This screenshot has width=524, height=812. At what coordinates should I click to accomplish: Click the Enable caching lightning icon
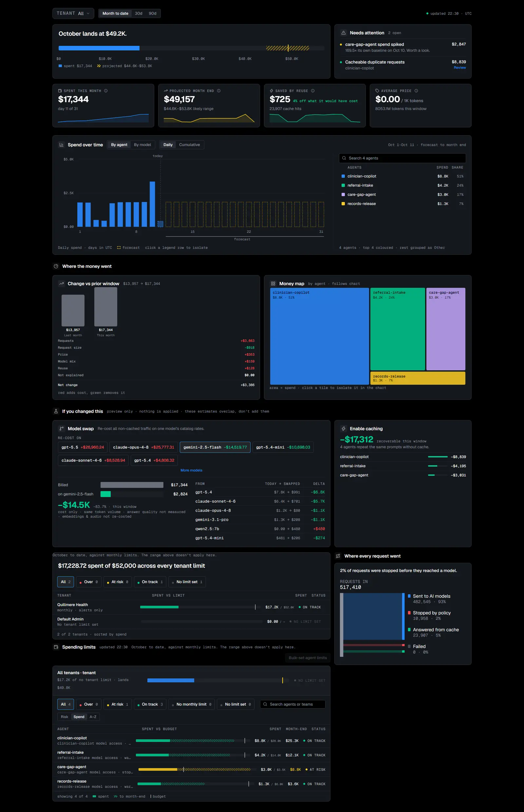click(343, 429)
